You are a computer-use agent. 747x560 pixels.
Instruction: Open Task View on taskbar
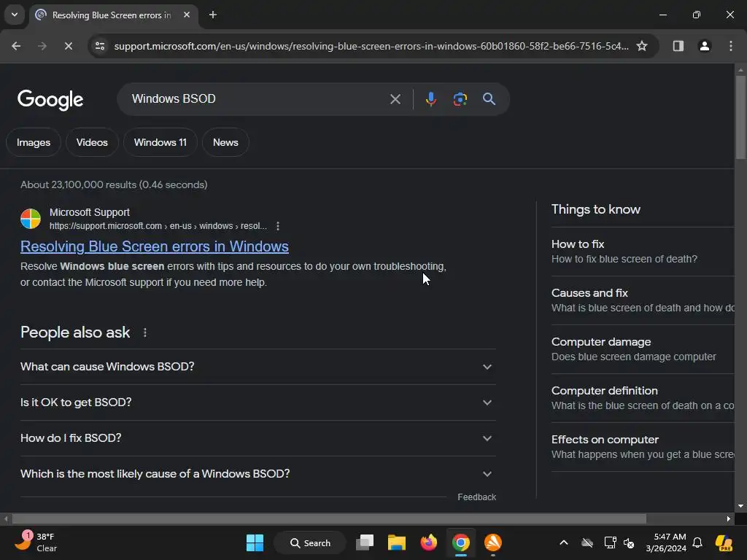point(365,542)
